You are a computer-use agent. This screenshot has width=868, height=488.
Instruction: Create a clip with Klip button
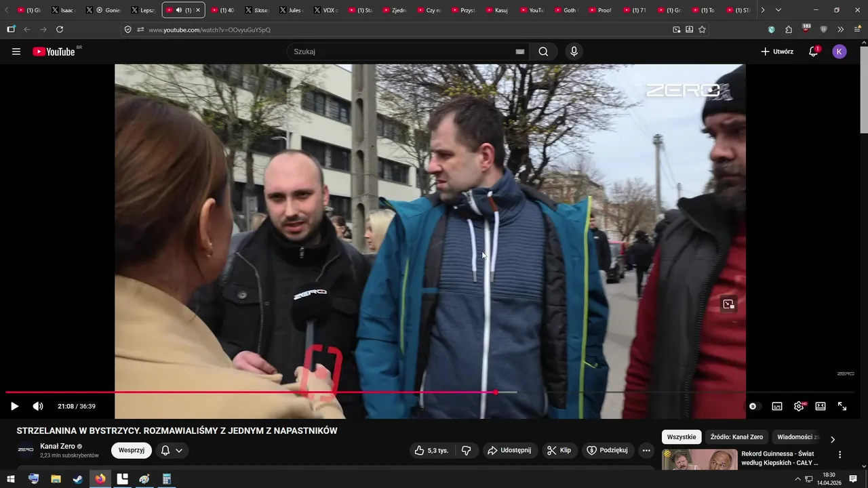coord(559,450)
